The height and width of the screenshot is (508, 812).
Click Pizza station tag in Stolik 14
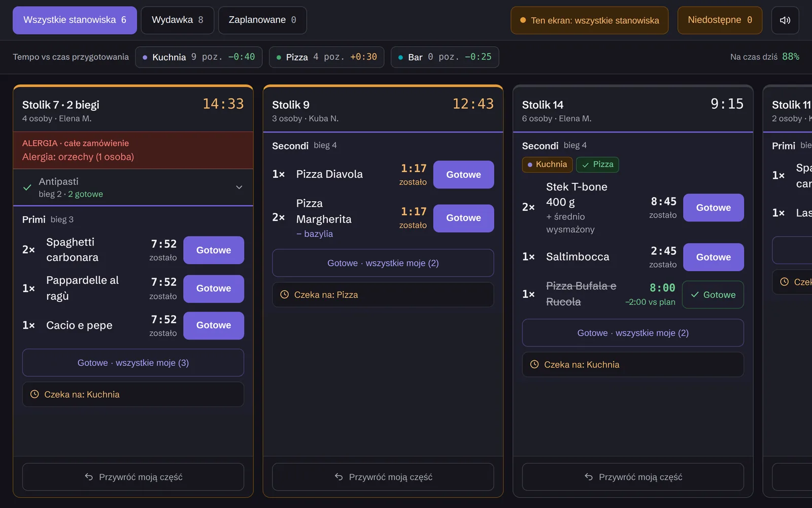pyautogui.click(x=598, y=165)
